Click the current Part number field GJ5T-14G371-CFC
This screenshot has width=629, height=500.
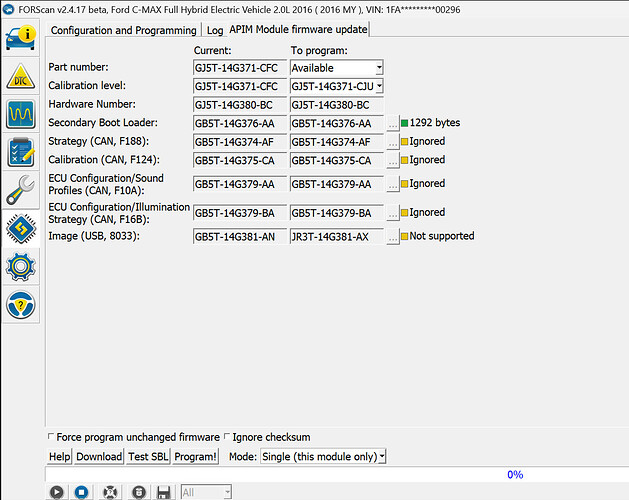tap(239, 68)
